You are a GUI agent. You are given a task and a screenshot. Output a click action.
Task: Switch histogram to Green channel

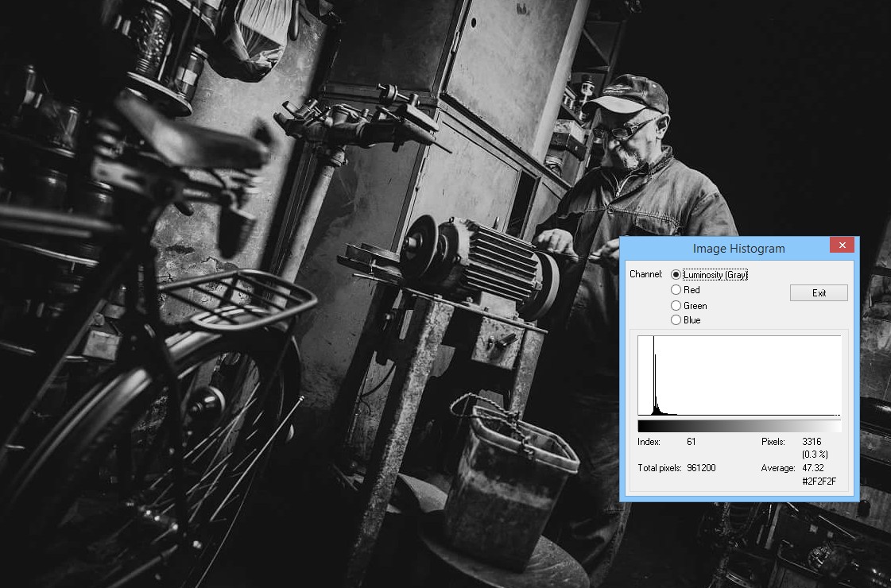pyautogui.click(x=676, y=305)
